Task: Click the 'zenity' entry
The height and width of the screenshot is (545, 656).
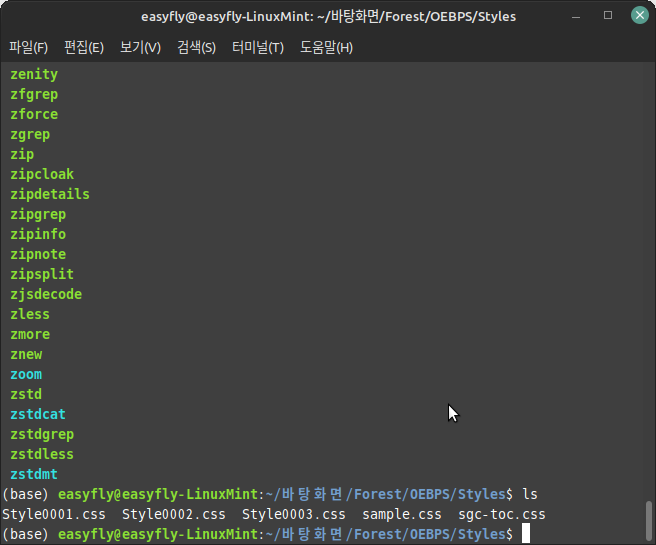Action: tap(34, 74)
